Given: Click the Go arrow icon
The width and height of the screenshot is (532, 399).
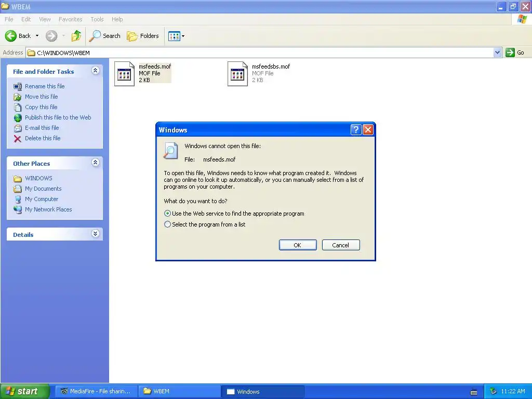Looking at the screenshot, I should point(510,52).
